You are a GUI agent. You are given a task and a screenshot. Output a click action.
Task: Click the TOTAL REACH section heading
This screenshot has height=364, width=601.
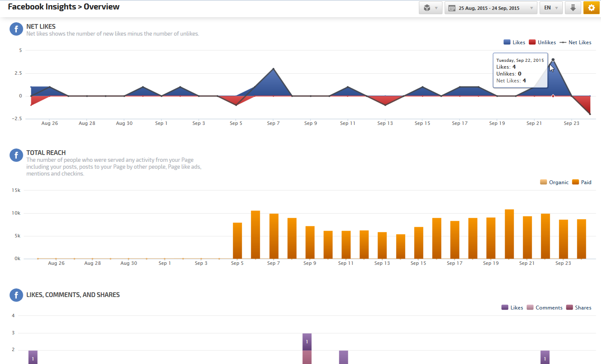(46, 153)
